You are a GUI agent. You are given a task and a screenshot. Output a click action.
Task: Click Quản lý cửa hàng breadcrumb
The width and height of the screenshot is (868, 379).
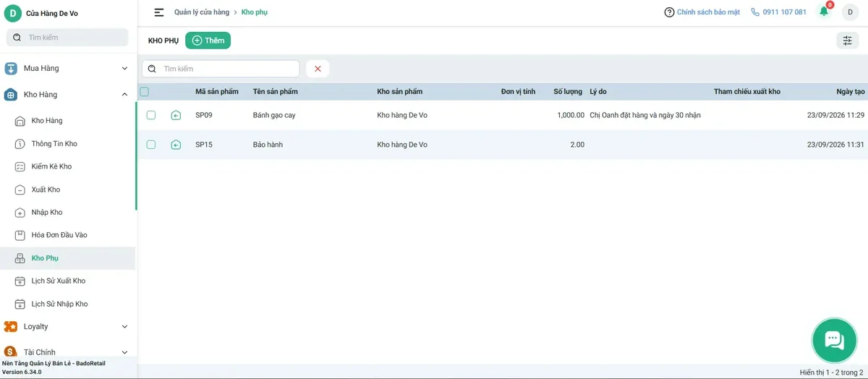(202, 12)
